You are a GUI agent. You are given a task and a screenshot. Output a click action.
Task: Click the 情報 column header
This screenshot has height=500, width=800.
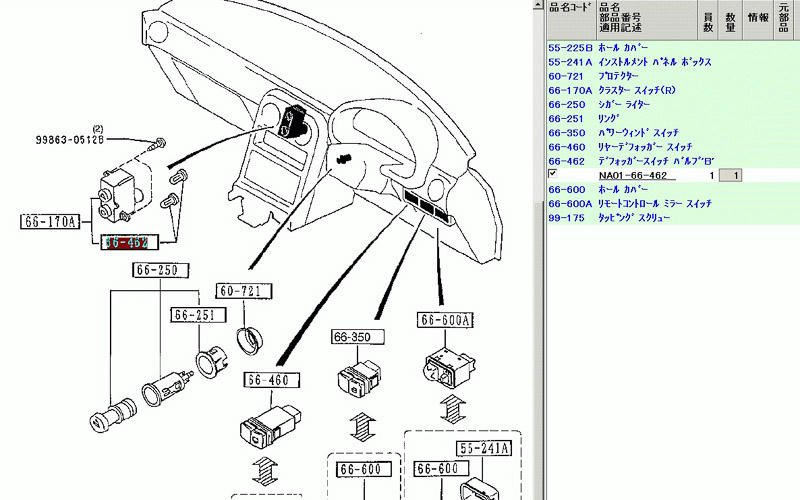click(x=758, y=17)
